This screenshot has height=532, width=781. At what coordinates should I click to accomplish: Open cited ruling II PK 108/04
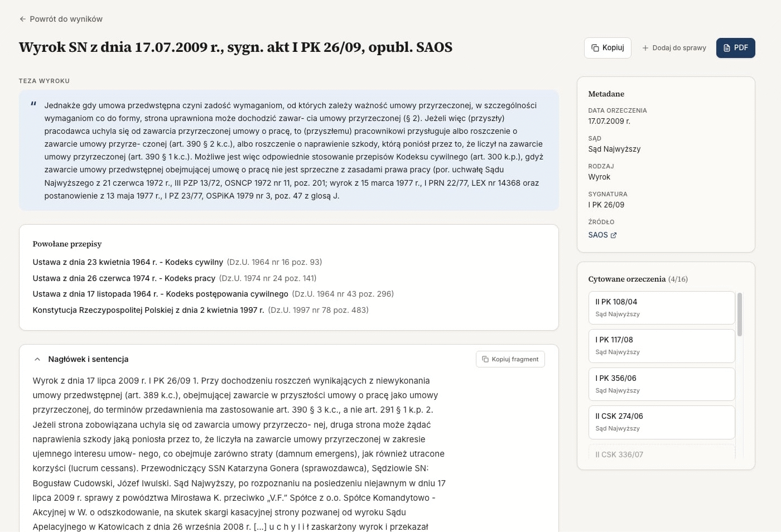point(661,307)
